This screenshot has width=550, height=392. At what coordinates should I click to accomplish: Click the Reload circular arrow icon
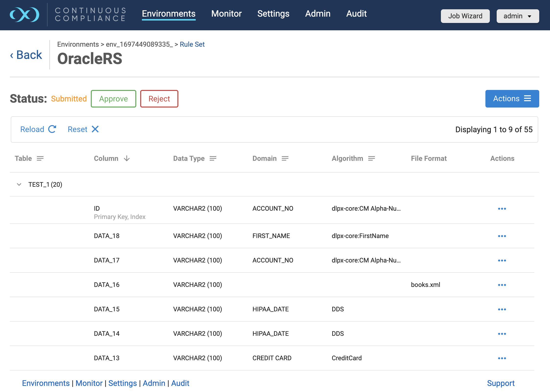[52, 129]
